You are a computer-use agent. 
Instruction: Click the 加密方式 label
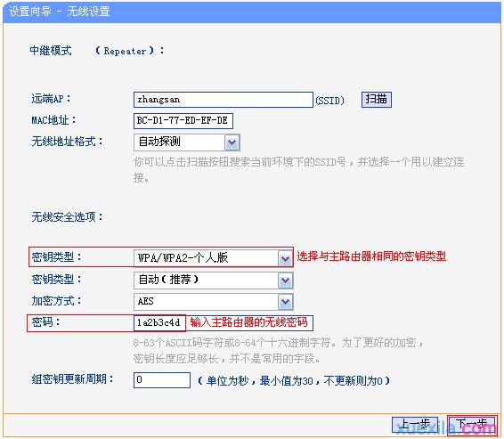click(56, 301)
